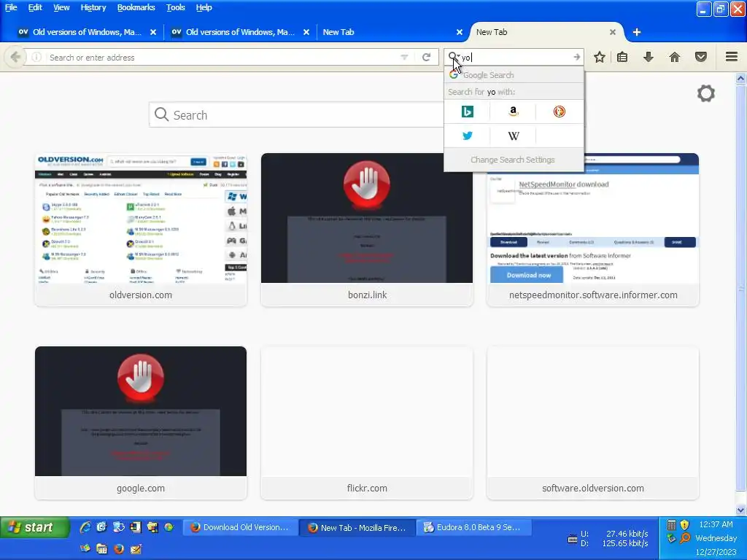Open the Help menu
The image size is (747, 560).
204,7
